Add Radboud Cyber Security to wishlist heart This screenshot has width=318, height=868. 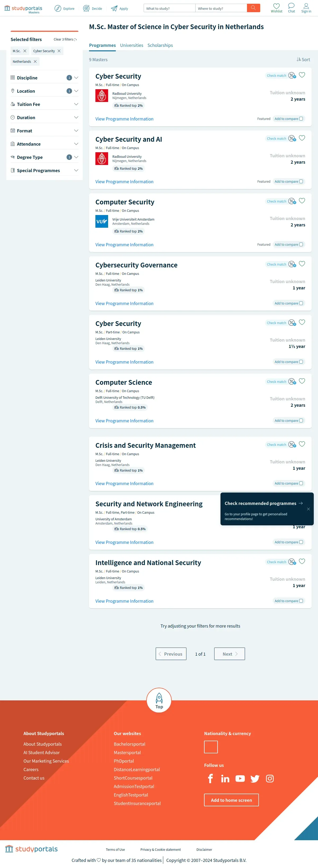click(302, 75)
